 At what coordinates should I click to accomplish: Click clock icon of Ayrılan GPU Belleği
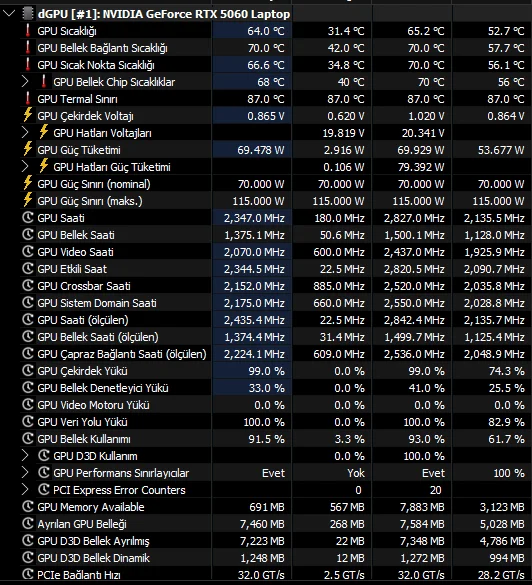[28, 523]
